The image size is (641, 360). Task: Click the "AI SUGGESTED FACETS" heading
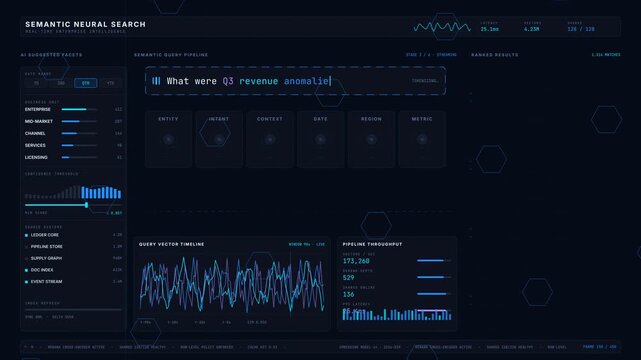(x=52, y=55)
